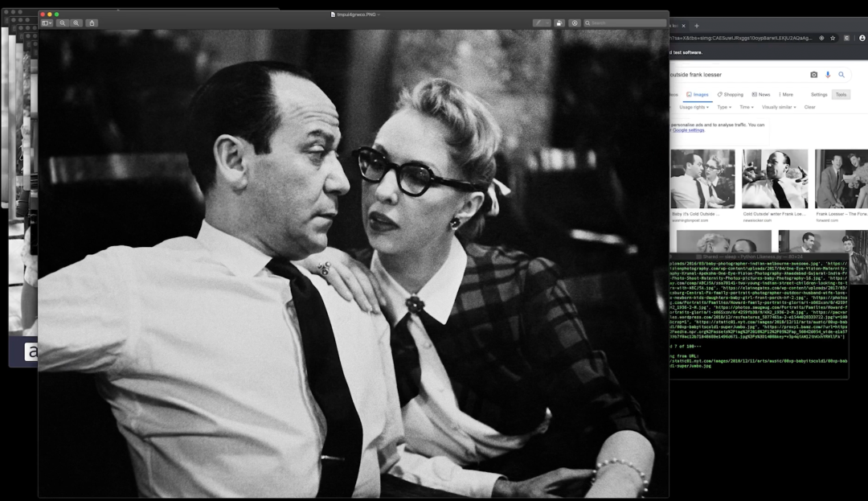Open a new Chrome tab

click(x=696, y=26)
